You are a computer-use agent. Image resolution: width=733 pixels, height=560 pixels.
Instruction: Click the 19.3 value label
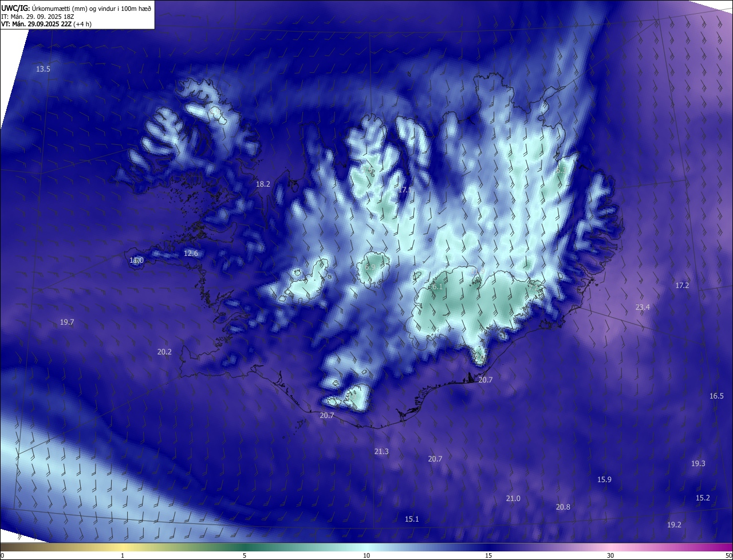click(x=698, y=464)
